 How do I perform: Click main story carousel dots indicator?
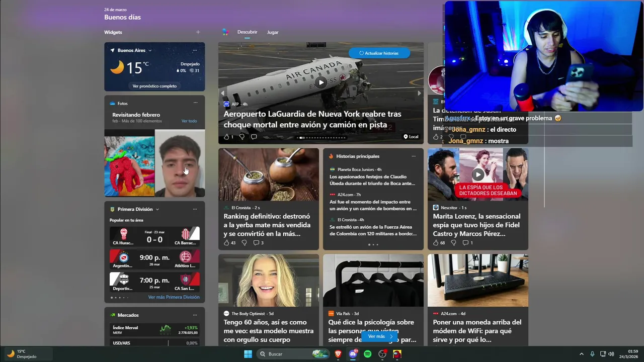(321, 138)
